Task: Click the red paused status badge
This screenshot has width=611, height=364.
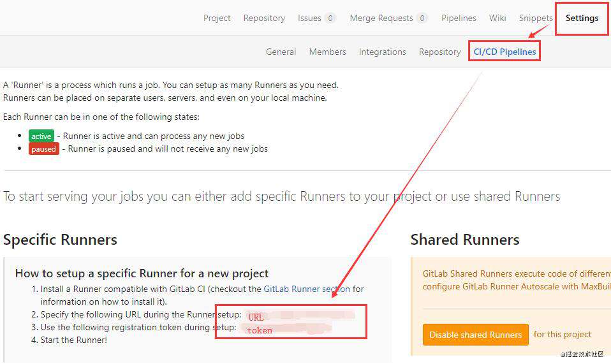Action: point(43,149)
